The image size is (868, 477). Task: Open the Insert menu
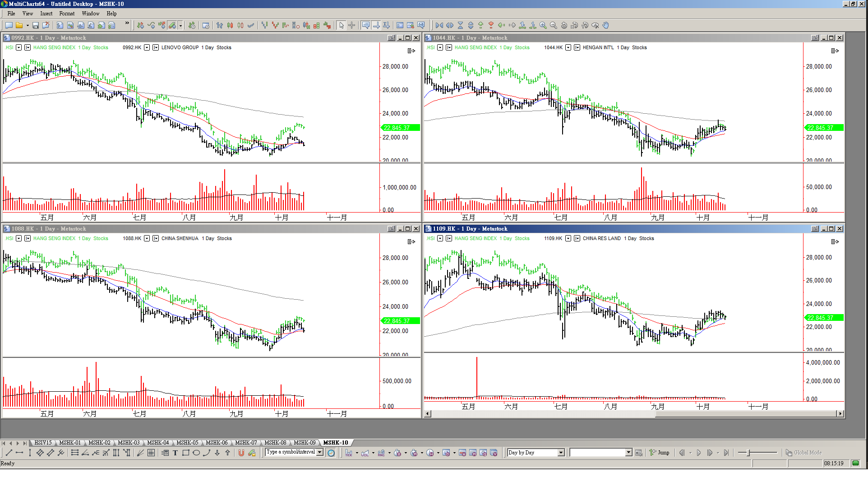coord(46,14)
